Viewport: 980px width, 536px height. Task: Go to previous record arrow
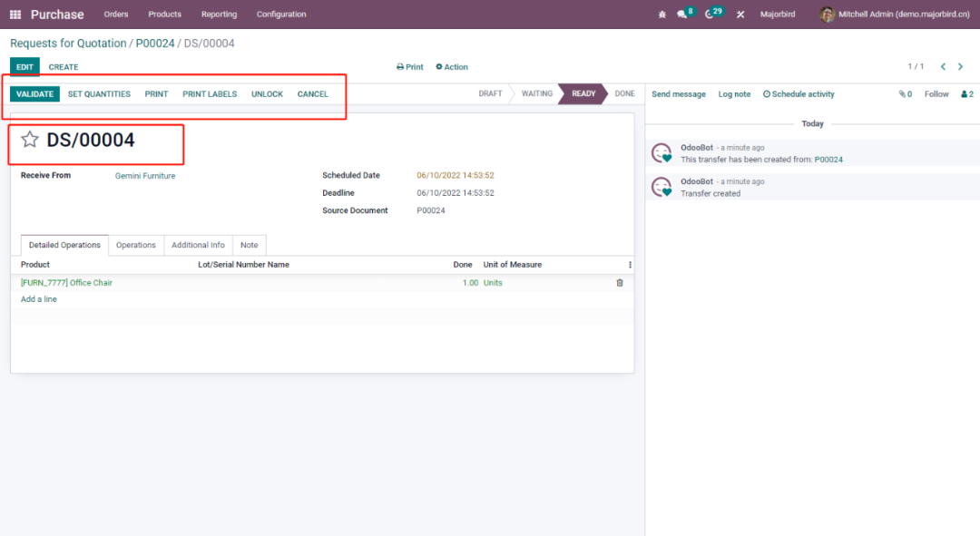pyautogui.click(x=943, y=67)
